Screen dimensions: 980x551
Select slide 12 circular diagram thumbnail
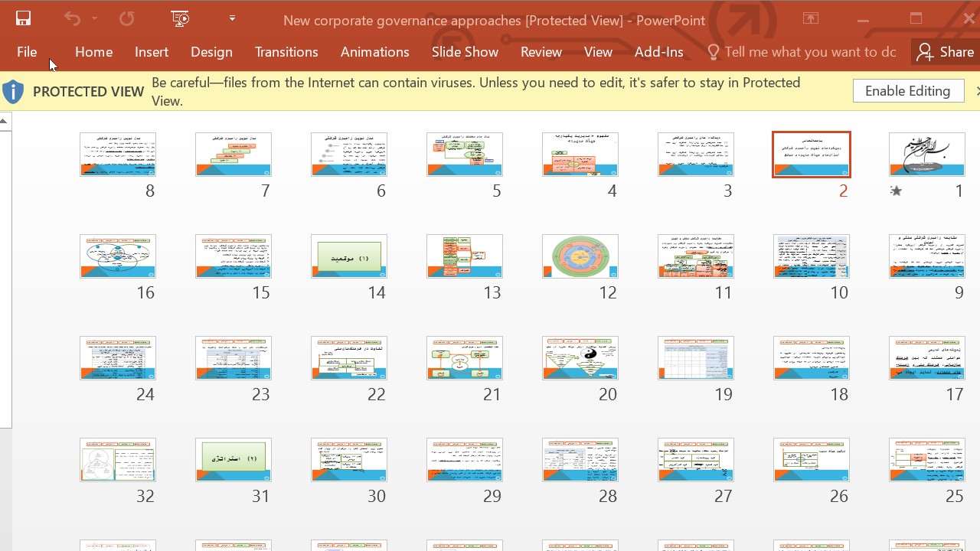580,256
